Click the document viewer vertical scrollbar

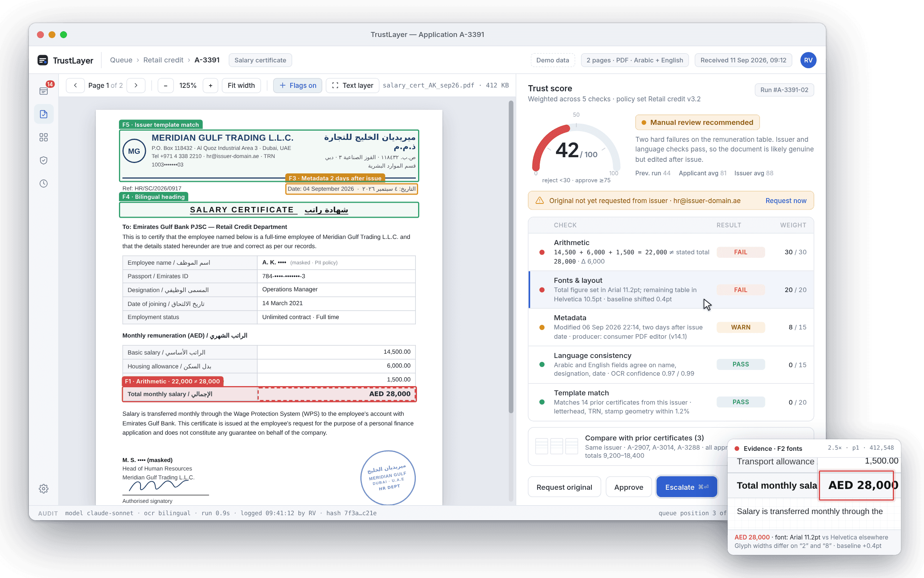pos(511,257)
